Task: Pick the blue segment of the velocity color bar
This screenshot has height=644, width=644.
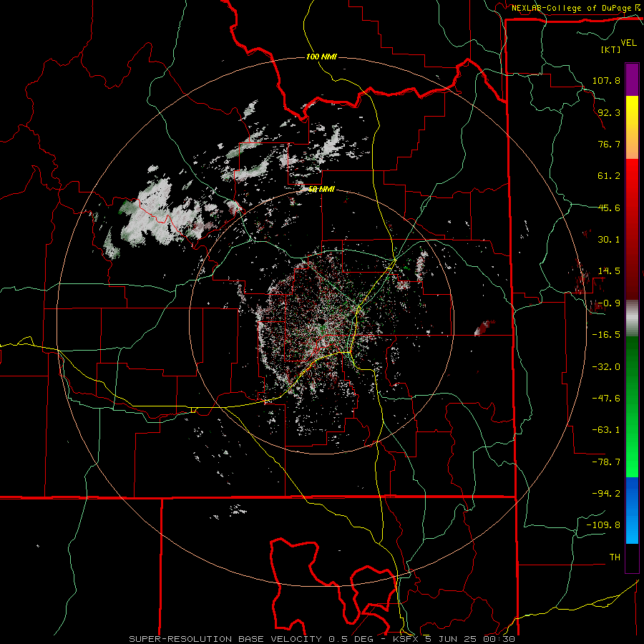Action: pos(632,510)
